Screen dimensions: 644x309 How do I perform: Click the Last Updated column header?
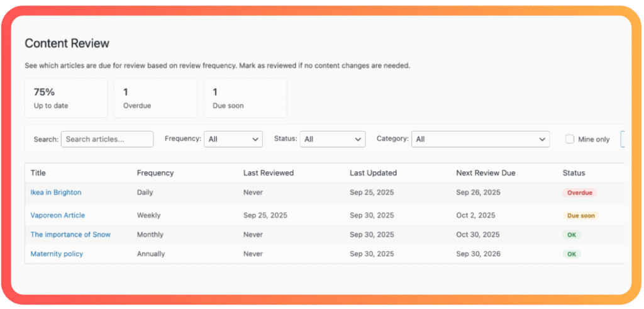[x=373, y=173]
